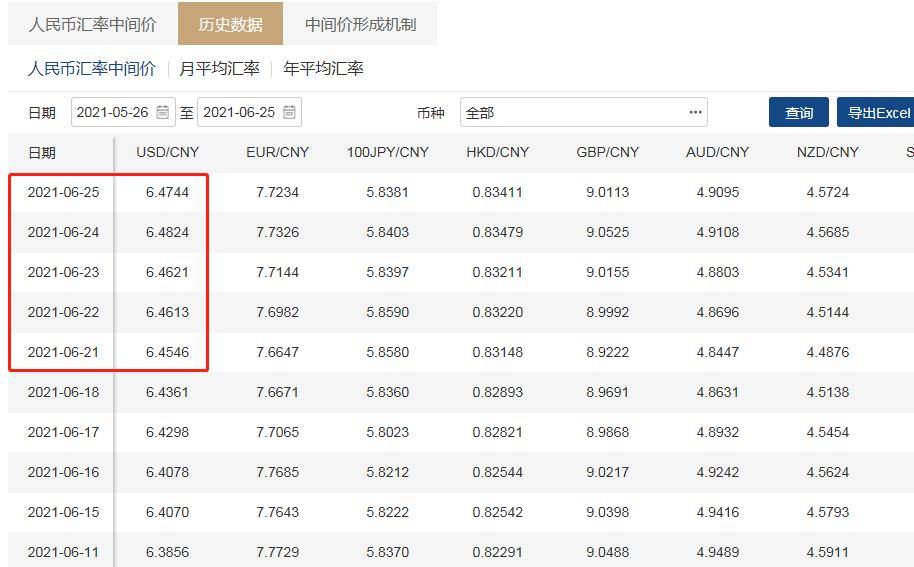Screen dimensions: 914x567
Task: Open the start date calendar icon
Action: pos(163,113)
